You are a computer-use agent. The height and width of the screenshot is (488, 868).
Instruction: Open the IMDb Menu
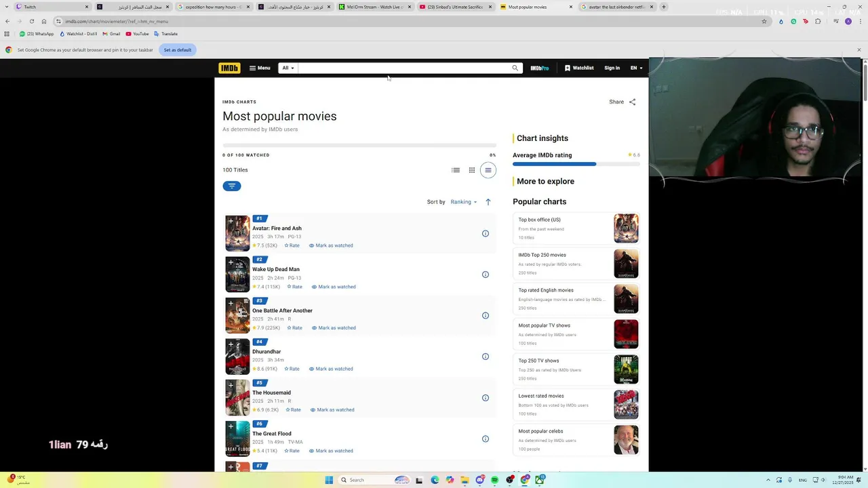[x=260, y=68]
